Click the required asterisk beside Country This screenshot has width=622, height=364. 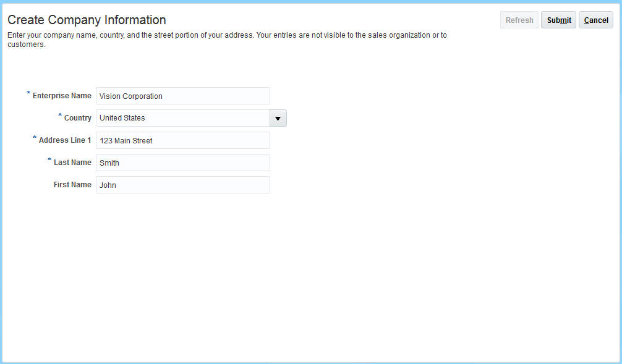[x=60, y=116]
